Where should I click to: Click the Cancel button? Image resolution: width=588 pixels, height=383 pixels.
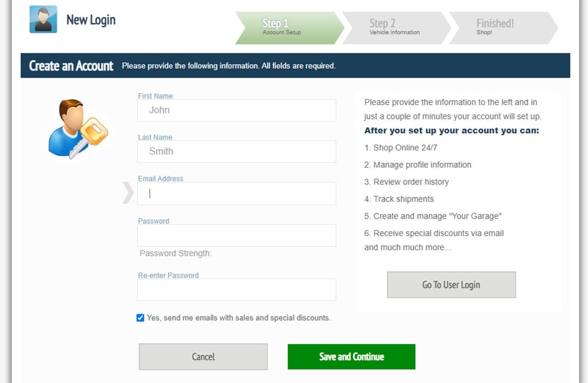point(203,357)
